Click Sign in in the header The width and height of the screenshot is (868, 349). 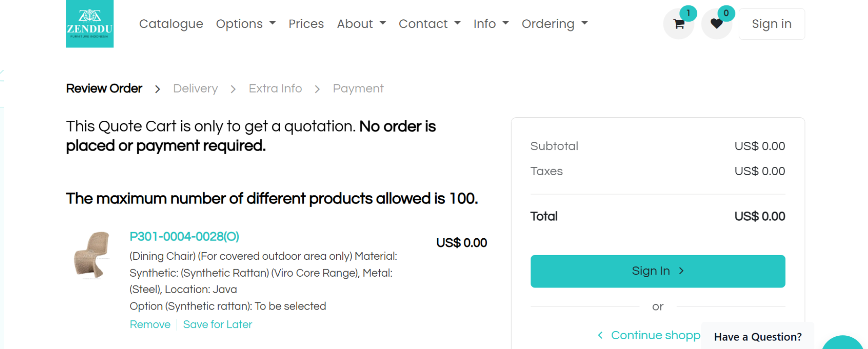772,24
